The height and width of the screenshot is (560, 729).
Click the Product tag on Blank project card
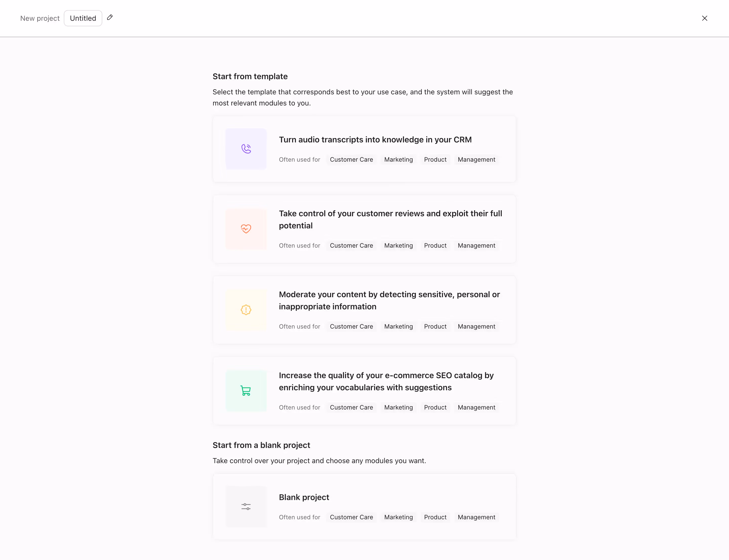click(x=435, y=517)
